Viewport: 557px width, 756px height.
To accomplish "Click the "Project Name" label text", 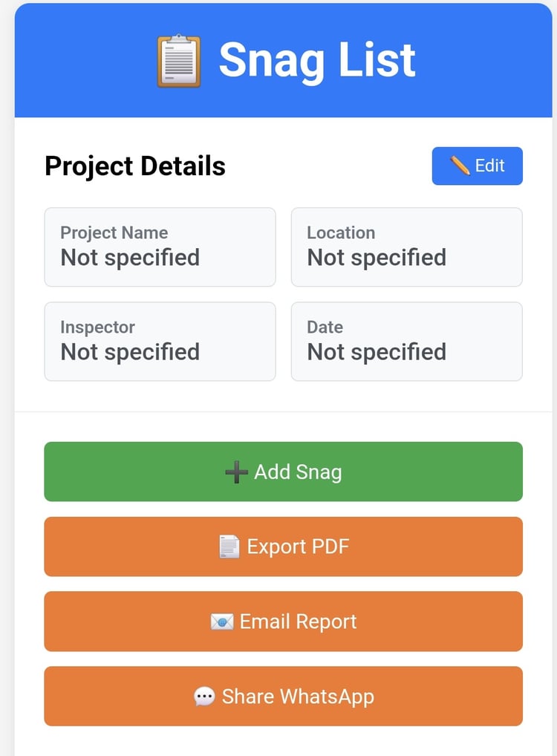I will [114, 232].
